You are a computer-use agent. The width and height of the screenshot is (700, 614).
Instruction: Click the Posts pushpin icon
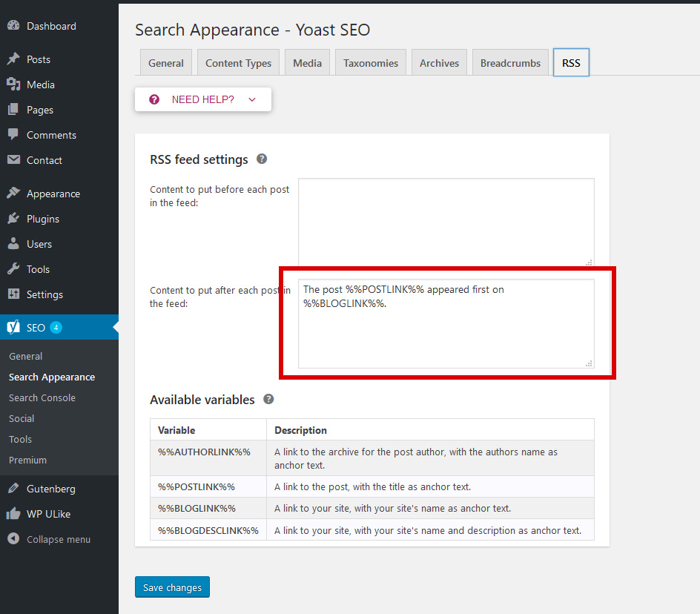pos(13,59)
